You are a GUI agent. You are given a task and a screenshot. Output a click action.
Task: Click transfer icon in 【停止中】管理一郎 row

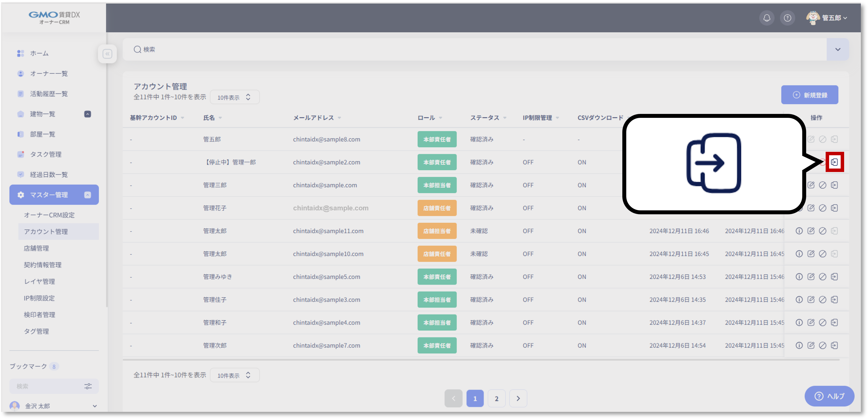point(834,162)
